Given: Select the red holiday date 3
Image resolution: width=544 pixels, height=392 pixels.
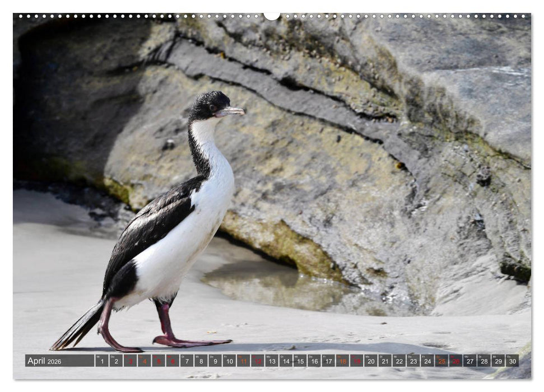Looking at the screenshot, I should tap(131, 362).
